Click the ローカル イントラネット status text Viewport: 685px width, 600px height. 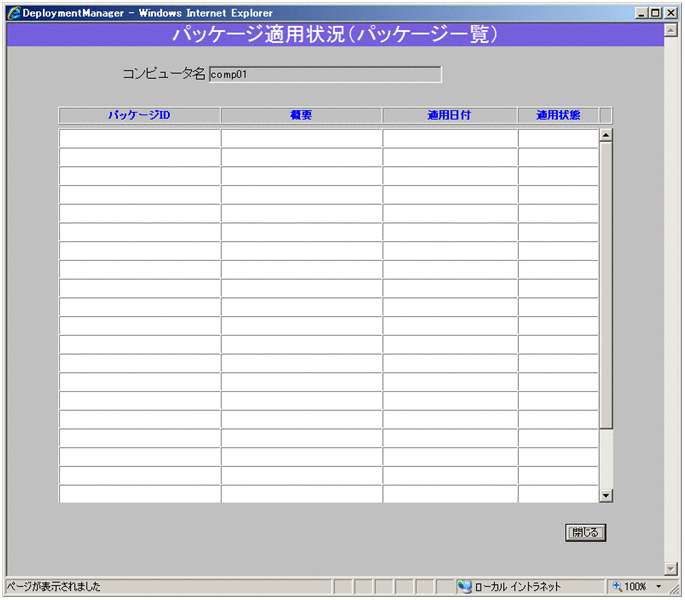518,586
